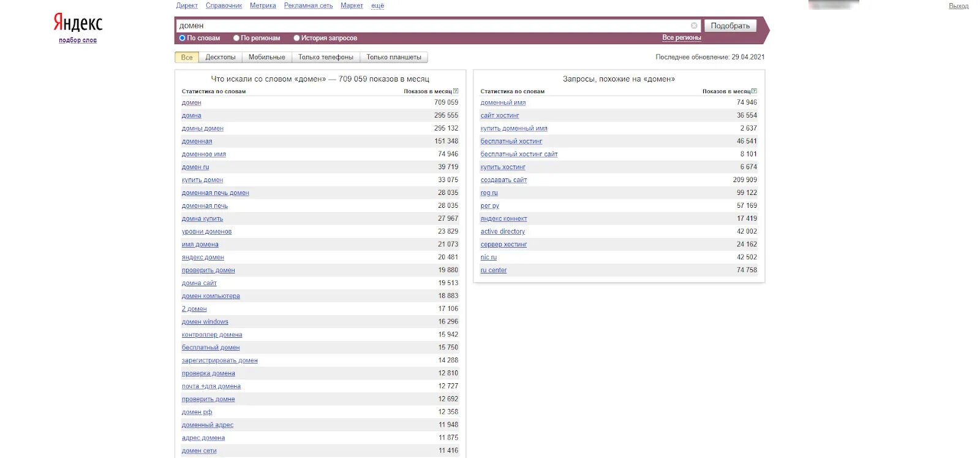Switch to the 'Десктопы' tab
The height and width of the screenshot is (458, 980).
click(x=221, y=57)
